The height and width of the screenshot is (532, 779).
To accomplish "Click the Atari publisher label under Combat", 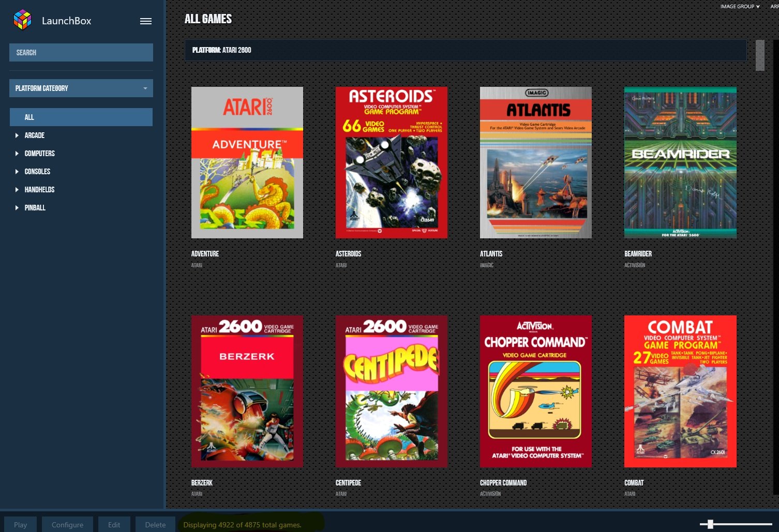I will pyautogui.click(x=630, y=494).
